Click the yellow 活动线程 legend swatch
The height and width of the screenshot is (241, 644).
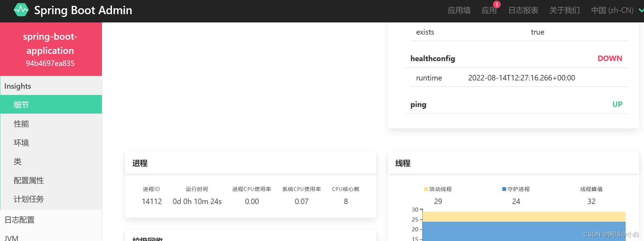point(426,189)
